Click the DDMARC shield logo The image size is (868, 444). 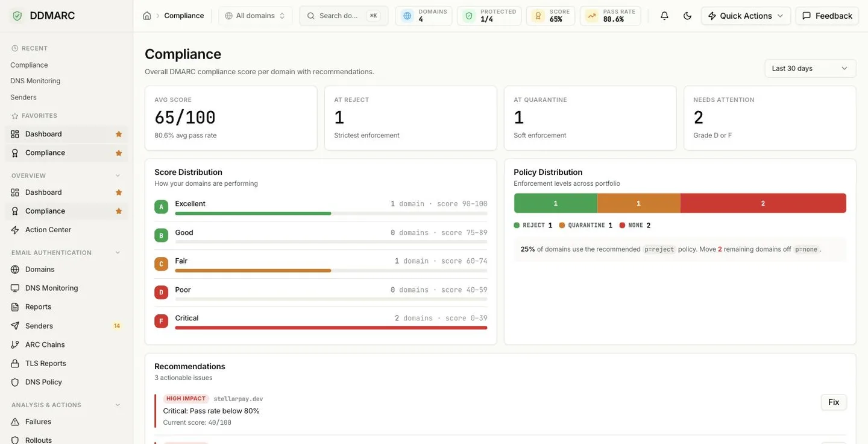[17, 16]
